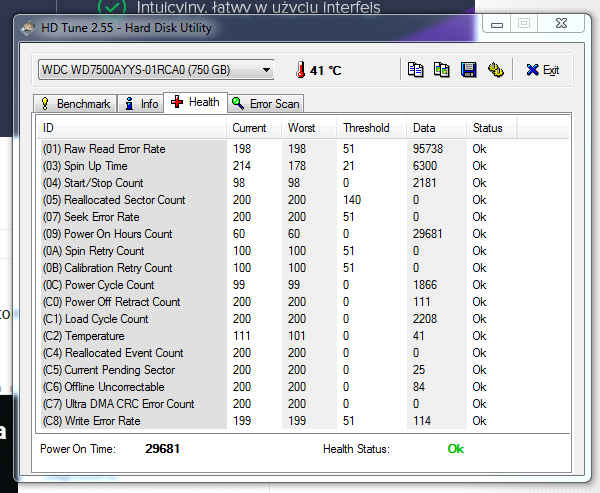Click the thermometer temperature icon
Viewport: 600px width, 493px height.
299,70
